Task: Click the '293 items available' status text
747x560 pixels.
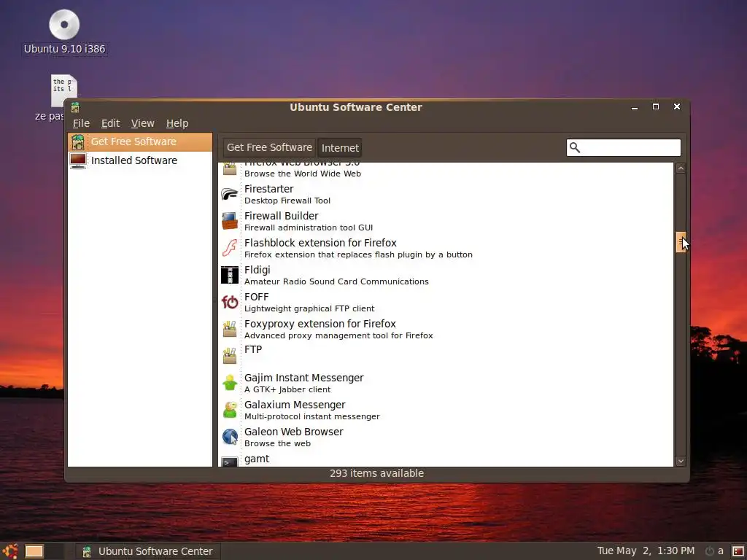Action: 377,473
